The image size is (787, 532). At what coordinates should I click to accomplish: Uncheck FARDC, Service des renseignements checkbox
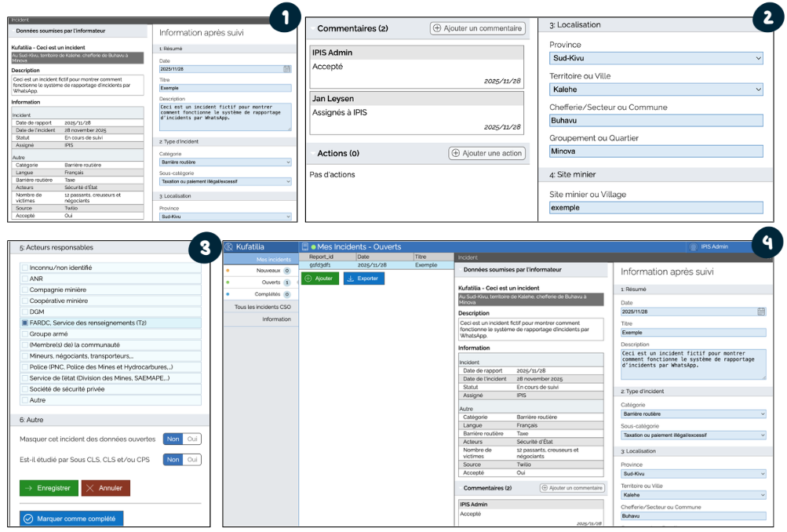(x=25, y=322)
